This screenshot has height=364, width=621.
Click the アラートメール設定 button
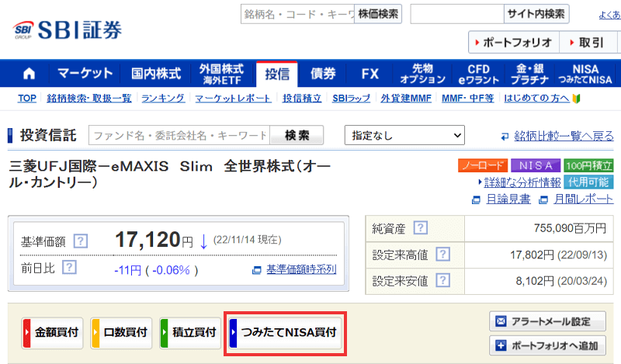(x=548, y=321)
